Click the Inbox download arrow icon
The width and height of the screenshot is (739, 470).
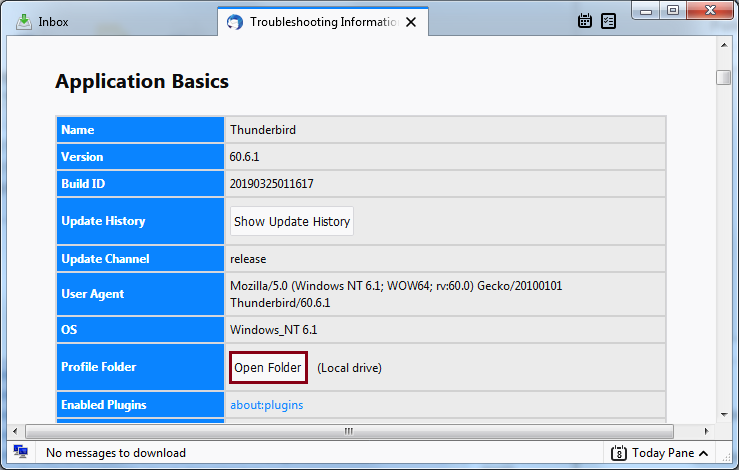pyautogui.click(x=24, y=22)
